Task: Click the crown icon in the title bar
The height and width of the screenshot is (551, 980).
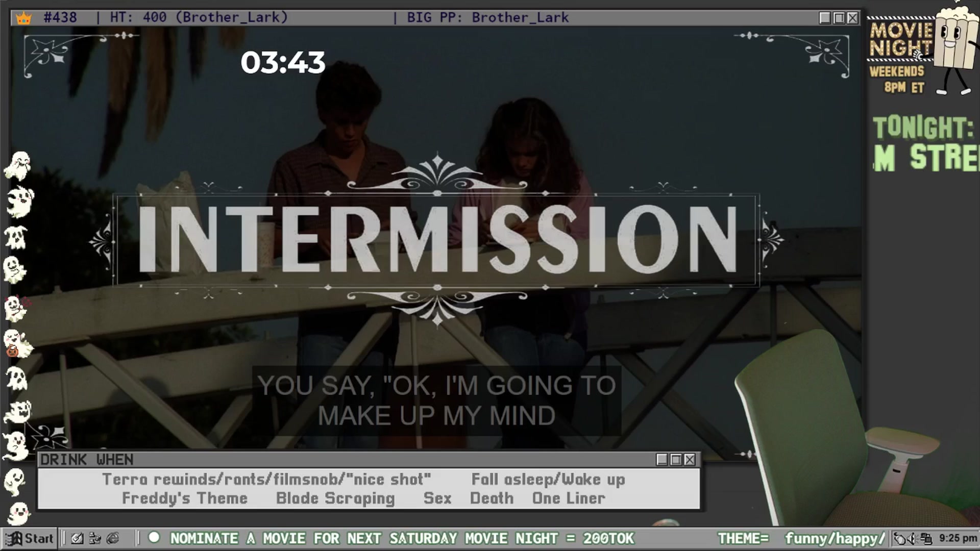Action: point(23,18)
